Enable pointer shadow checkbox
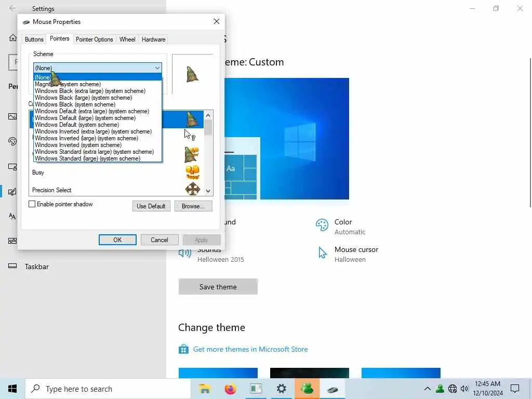 [x=32, y=204]
